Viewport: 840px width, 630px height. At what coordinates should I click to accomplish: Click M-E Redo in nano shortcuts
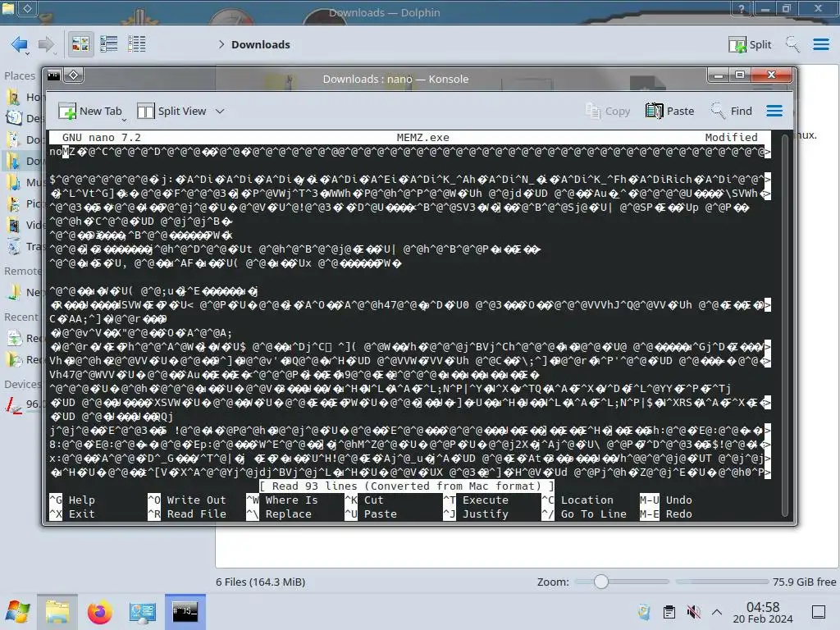point(666,514)
